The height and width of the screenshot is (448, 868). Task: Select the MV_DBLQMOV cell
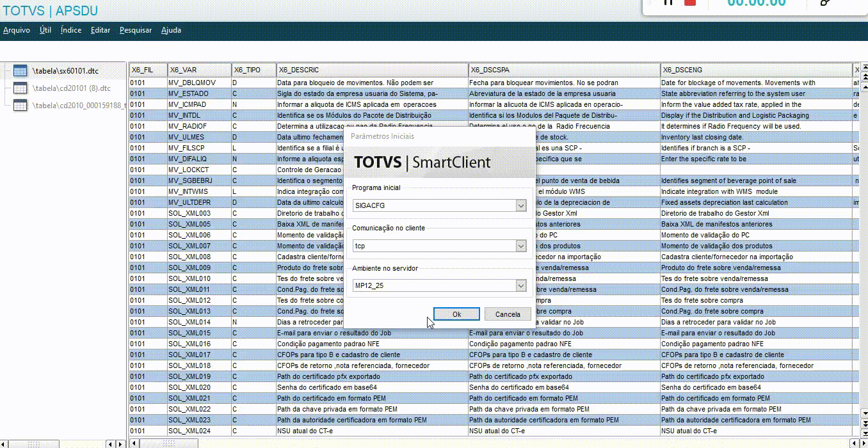click(199, 83)
